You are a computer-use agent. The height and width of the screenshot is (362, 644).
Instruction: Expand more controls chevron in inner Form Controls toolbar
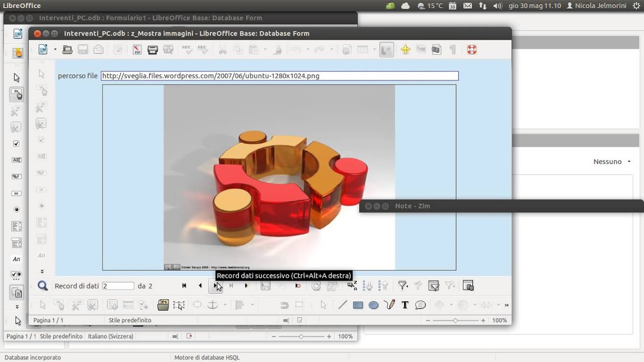[x=42, y=271]
